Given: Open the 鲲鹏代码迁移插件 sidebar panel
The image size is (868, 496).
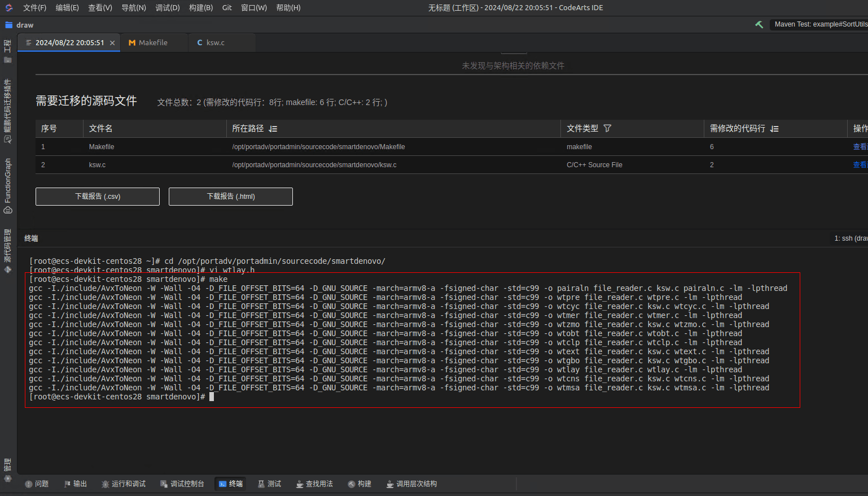Looking at the screenshot, I should click(8, 111).
